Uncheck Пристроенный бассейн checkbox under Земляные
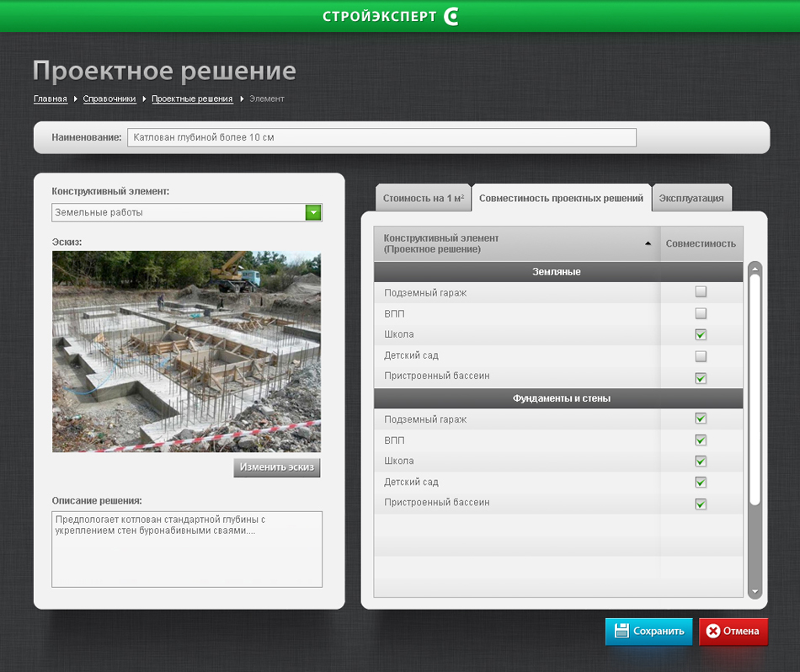This screenshot has height=672, width=800. 701,378
